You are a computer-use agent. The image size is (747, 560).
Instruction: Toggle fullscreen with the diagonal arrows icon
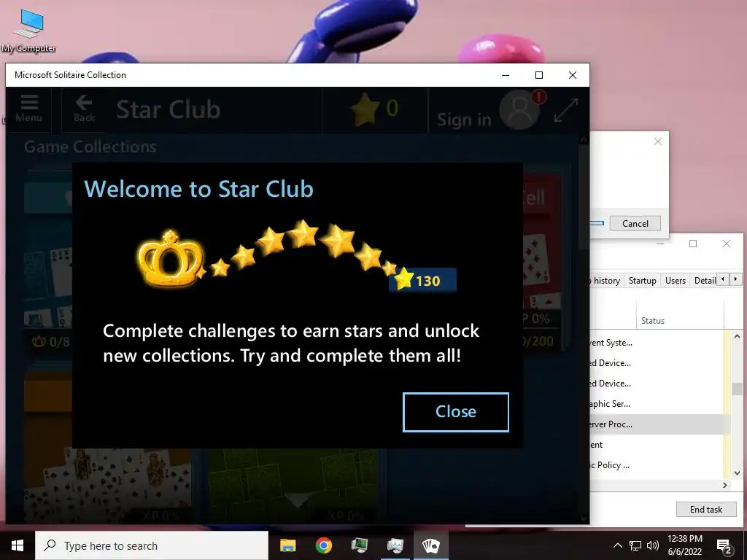click(565, 110)
